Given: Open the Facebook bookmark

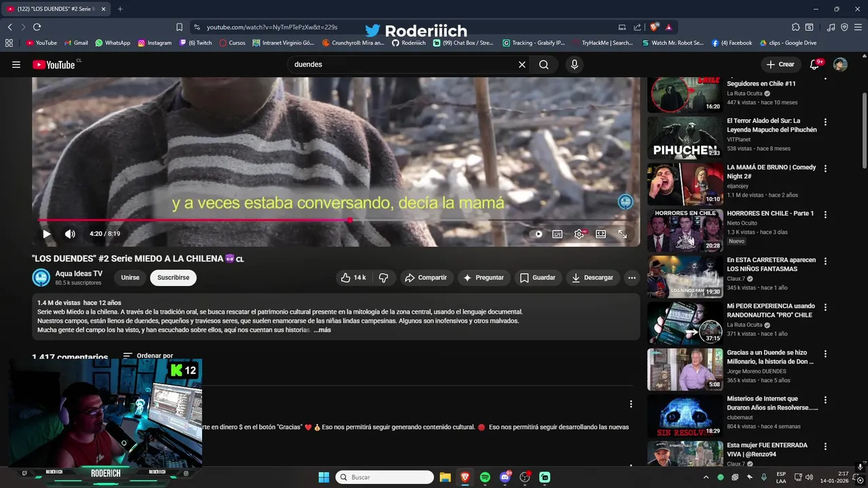Looking at the screenshot, I should tap(732, 43).
